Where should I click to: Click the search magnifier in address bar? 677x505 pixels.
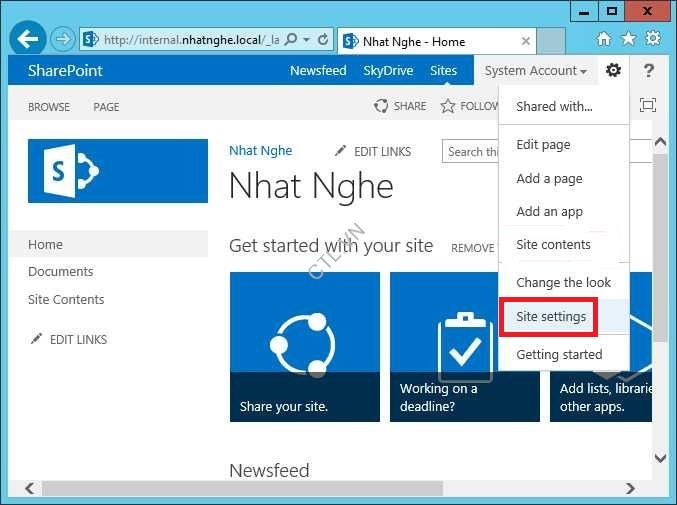[291, 39]
